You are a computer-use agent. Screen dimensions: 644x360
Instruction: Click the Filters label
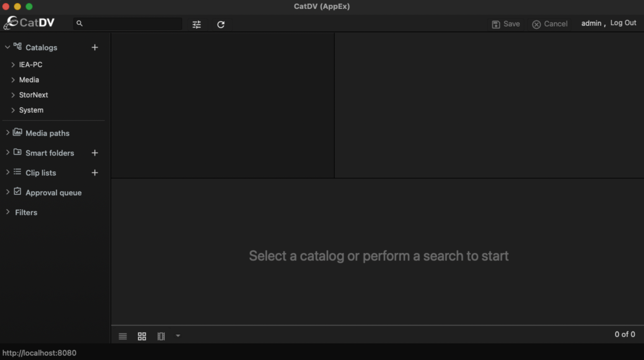(26, 212)
